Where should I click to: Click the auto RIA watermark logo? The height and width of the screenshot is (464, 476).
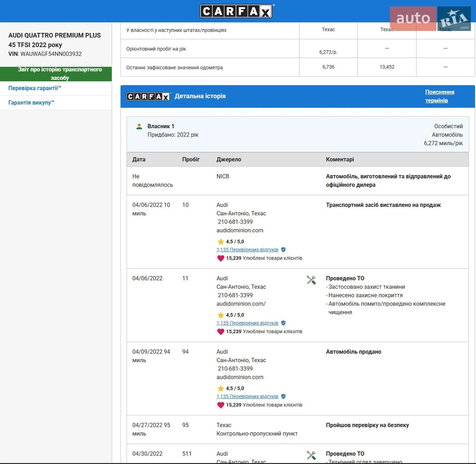pyautogui.click(x=430, y=19)
